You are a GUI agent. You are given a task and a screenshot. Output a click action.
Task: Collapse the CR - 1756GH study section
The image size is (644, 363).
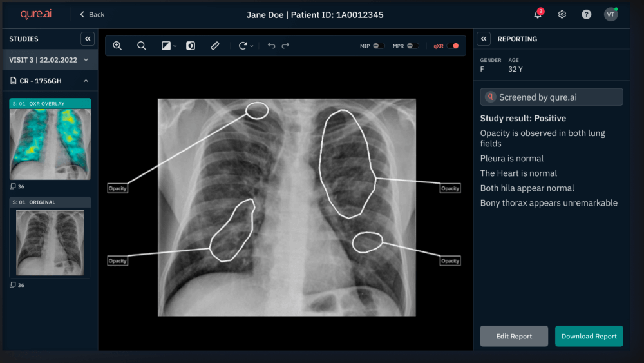coord(86,81)
